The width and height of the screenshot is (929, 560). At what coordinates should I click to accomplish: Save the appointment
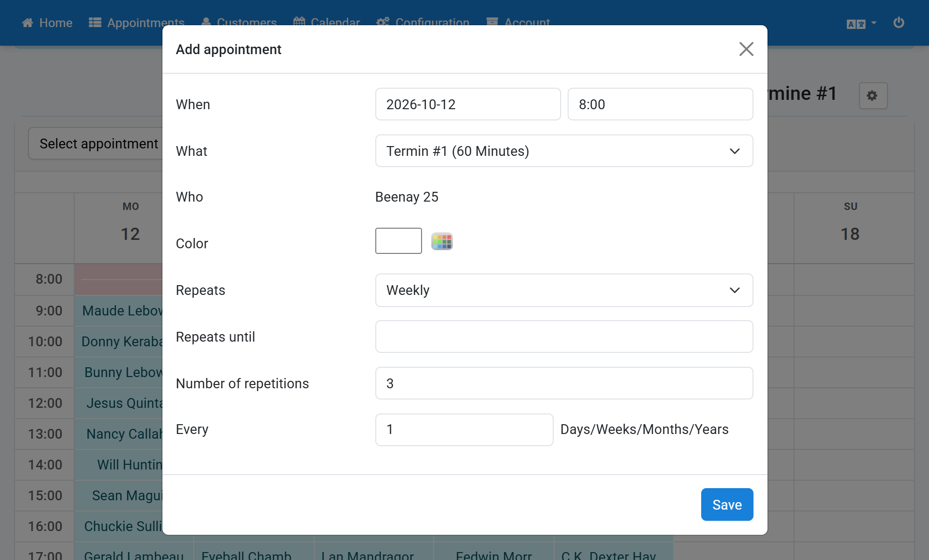[x=727, y=504]
